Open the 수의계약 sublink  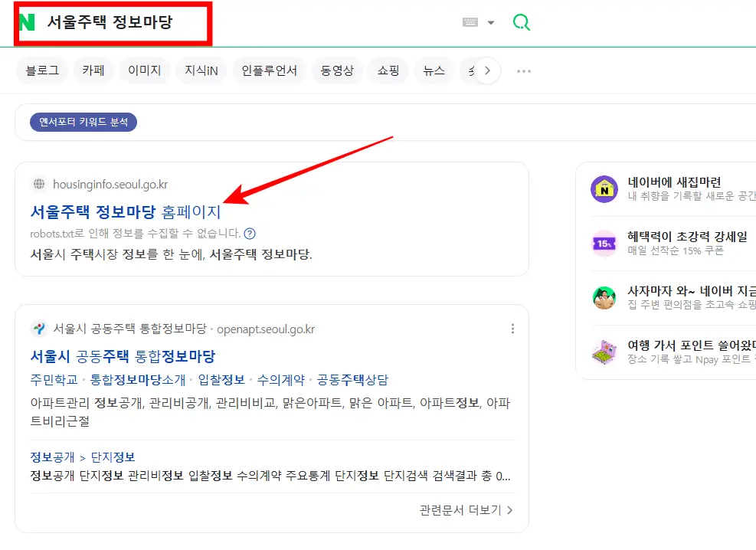[x=281, y=380]
